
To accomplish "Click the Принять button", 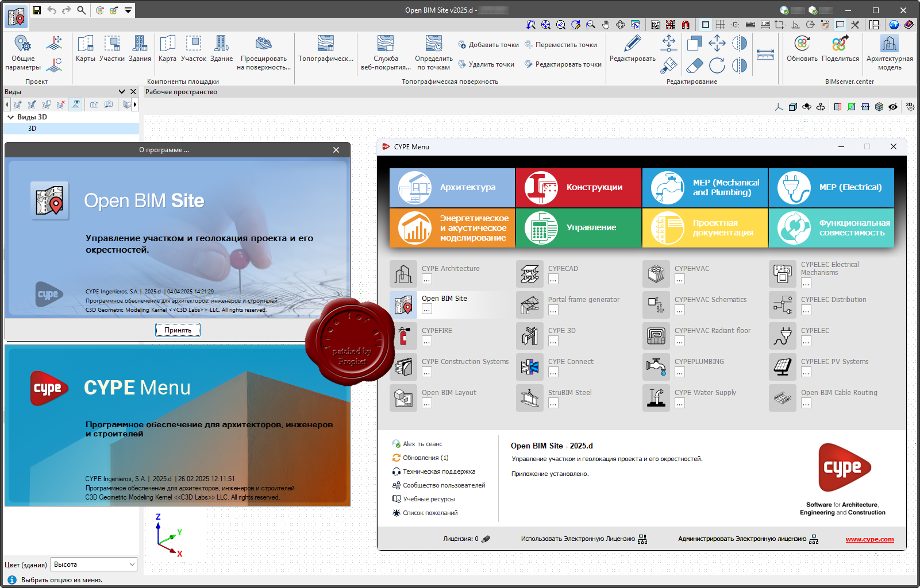I will coord(178,330).
